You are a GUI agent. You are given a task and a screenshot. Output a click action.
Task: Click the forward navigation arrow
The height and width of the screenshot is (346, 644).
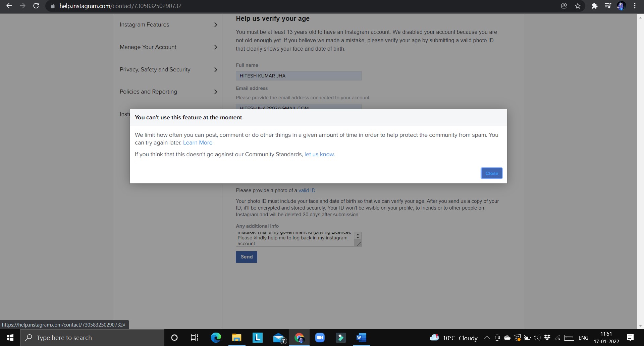22,6
